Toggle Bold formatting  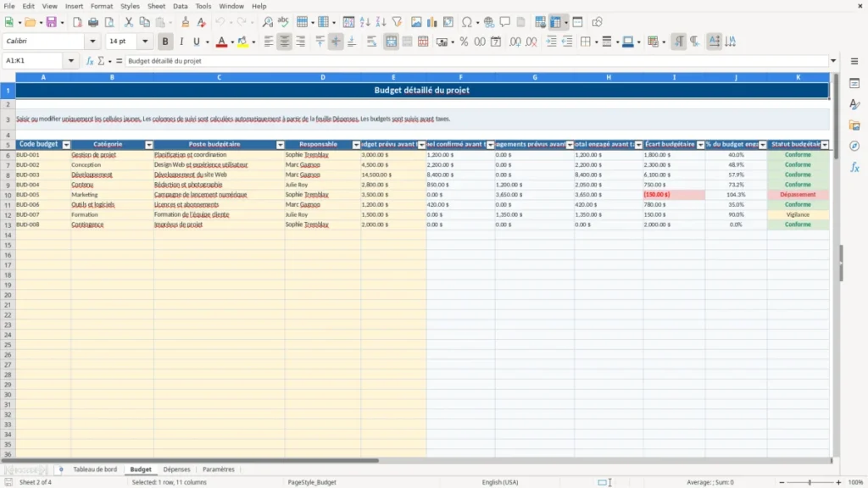165,42
